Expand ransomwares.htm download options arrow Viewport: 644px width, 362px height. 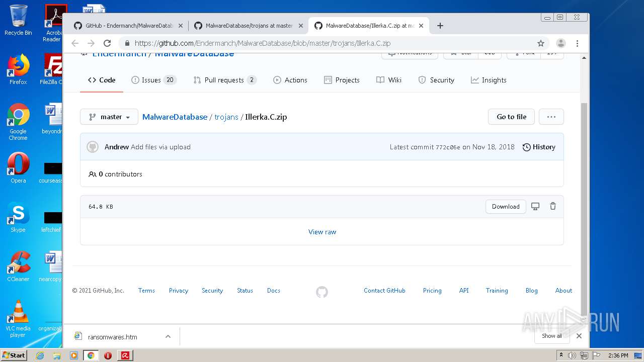pos(168,336)
